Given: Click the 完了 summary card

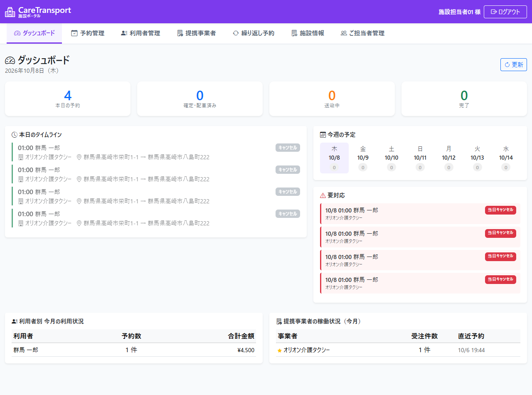Looking at the screenshot, I should (x=464, y=99).
